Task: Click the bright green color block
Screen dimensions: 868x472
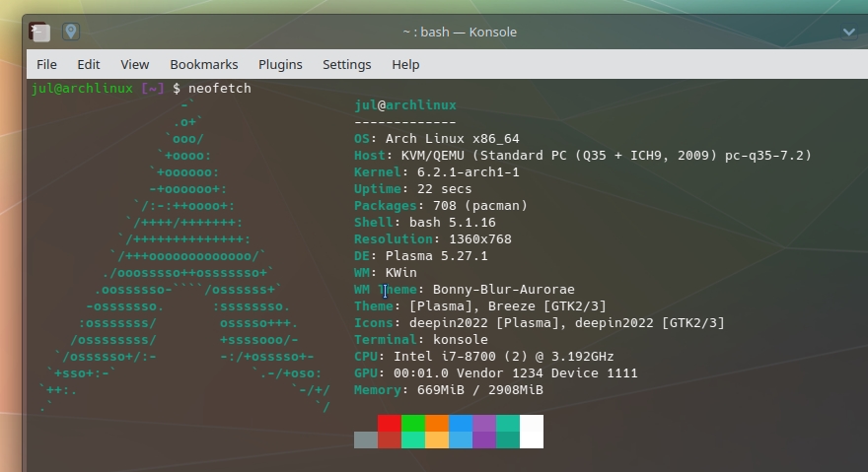Action: [413, 423]
